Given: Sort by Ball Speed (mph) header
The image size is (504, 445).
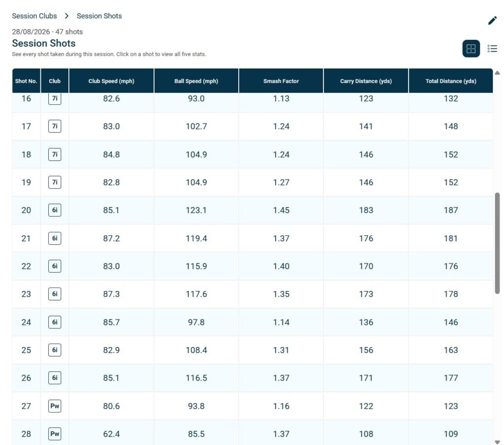Looking at the screenshot, I should tap(196, 81).
